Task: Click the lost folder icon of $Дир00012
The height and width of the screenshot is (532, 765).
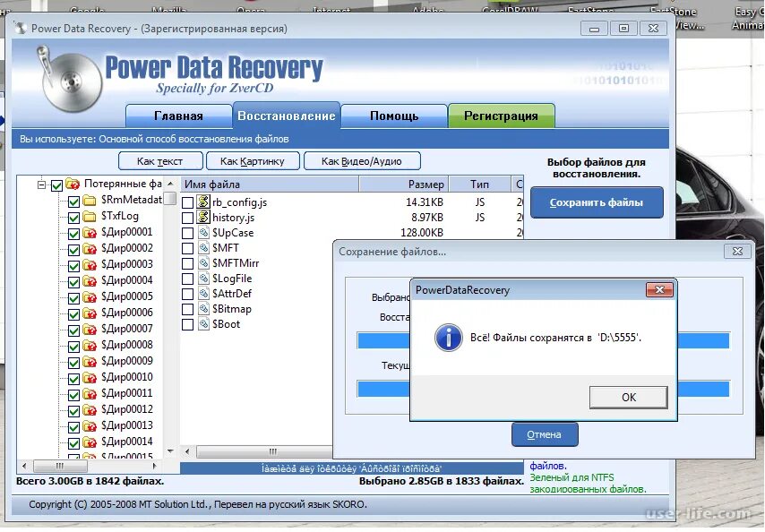Action: (x=90, y=409)
